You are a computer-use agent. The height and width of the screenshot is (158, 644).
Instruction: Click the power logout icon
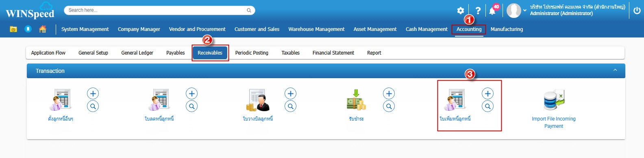coord(637,11)
